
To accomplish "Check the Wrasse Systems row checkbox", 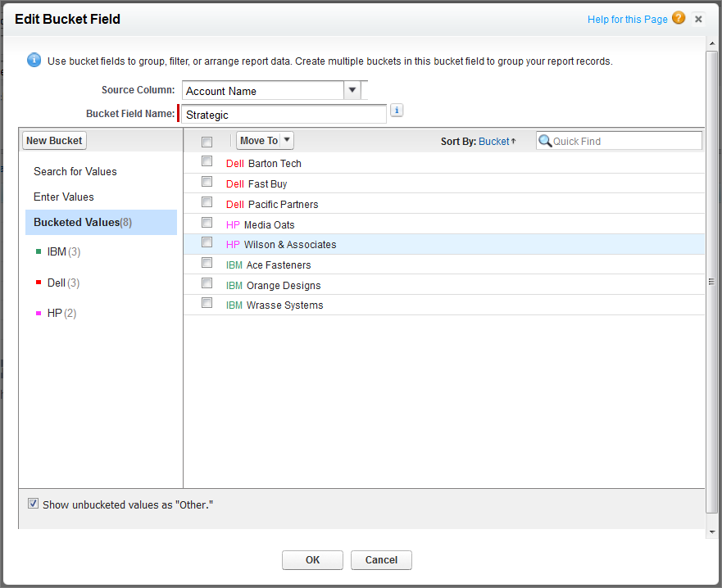I will [x=207, y=303].
